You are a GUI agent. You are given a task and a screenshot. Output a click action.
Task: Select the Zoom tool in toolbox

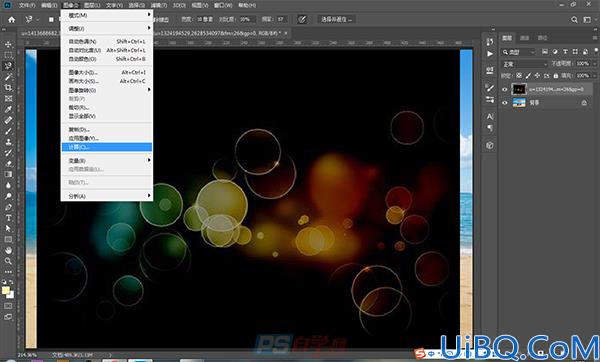tap(8, 261)
